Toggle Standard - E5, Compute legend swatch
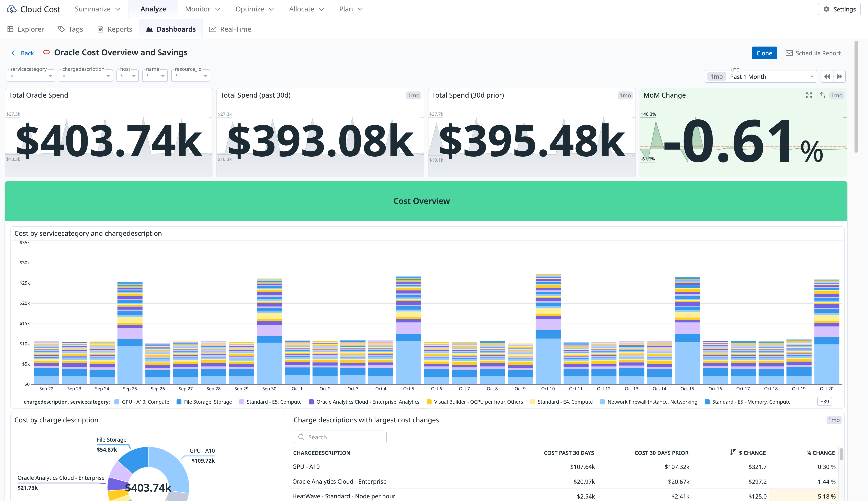The height and width of the screenshot is (501, 868). (241, 402)
